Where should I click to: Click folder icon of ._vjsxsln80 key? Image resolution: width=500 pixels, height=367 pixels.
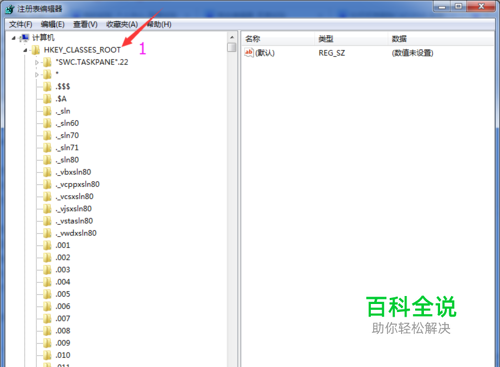tap(47, 209)
